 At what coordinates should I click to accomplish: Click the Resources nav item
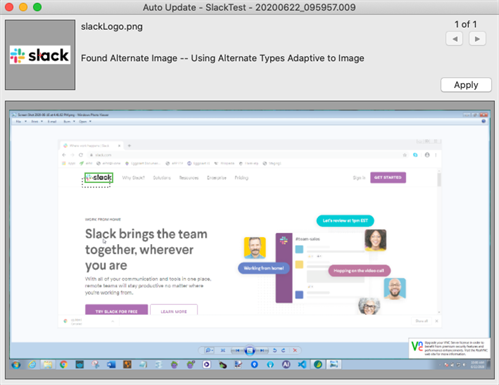pyautogui.click(x=189, y=178)
